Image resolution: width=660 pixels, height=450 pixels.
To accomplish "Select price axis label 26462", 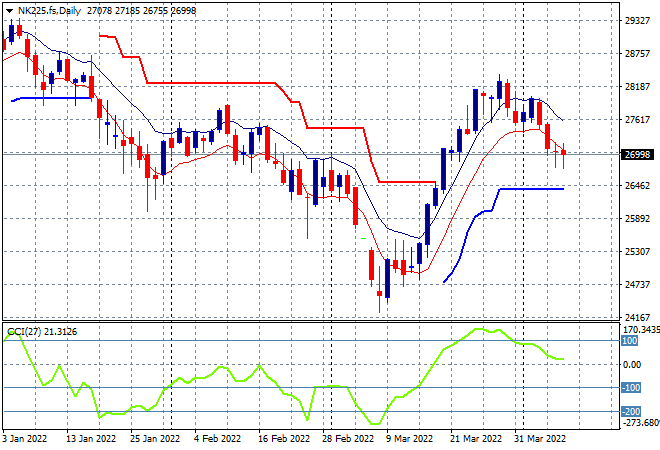I will 637,186.
